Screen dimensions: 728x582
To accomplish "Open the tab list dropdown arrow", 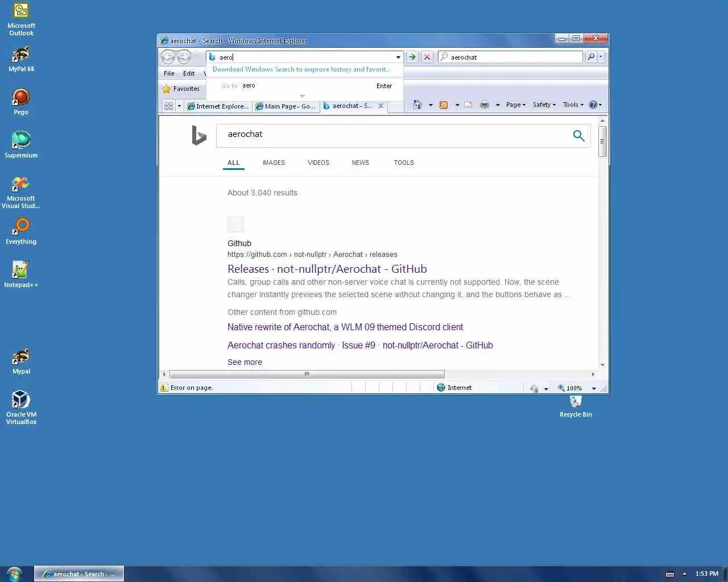I will 179,106.
